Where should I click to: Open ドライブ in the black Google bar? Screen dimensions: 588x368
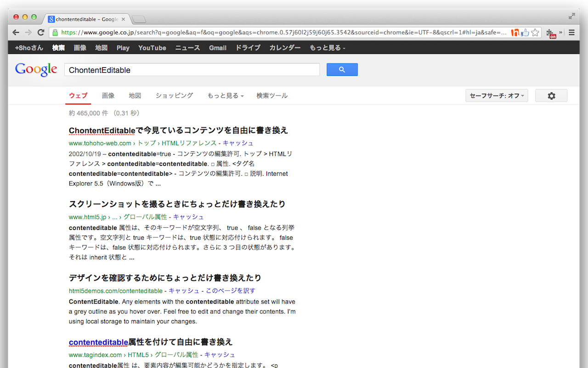[248, 48]
